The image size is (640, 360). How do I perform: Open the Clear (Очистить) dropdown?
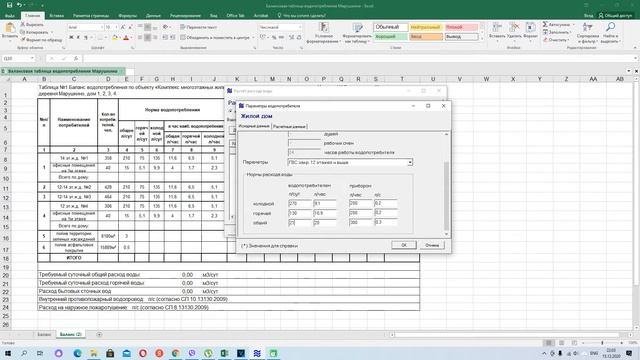coord(556,40)
